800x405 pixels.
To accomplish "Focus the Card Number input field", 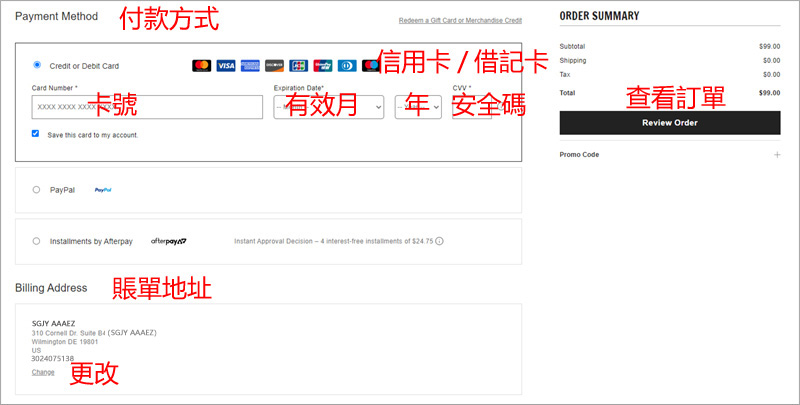I will [x=147, y=106].
